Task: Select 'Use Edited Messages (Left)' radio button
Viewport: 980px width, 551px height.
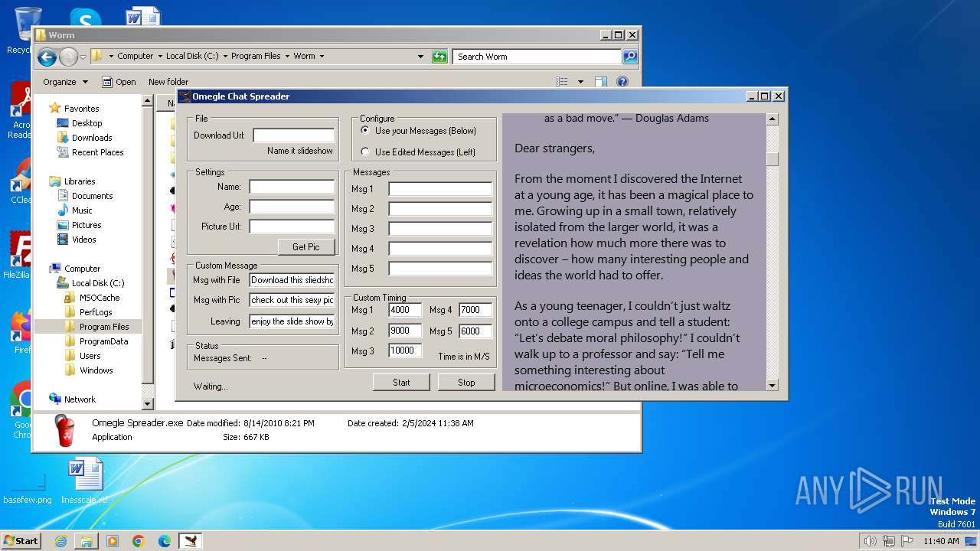Action: tap(365, 152)
